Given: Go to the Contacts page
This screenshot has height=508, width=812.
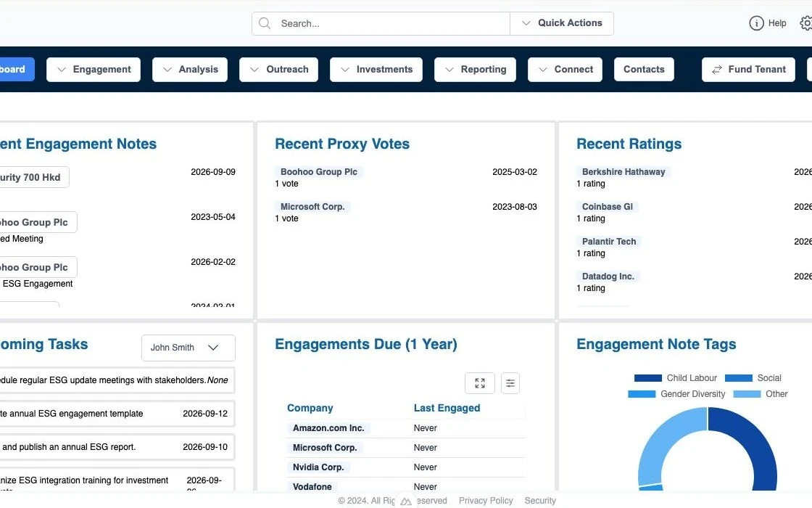Looking at the screenshot, I should 644,70.
